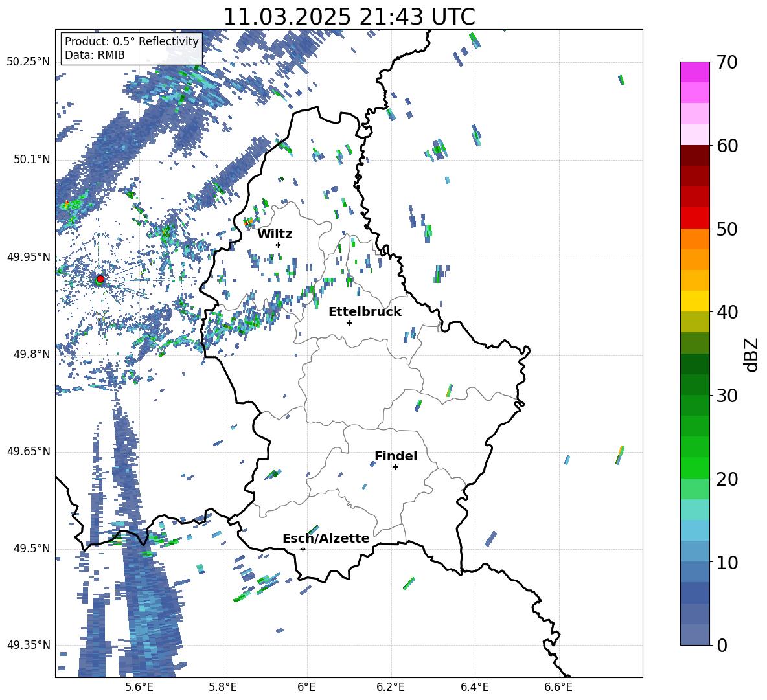Screen dimensions: 767x700
Task: Click the dBZ colorbar axis label
Action: [x=752, y=354]
